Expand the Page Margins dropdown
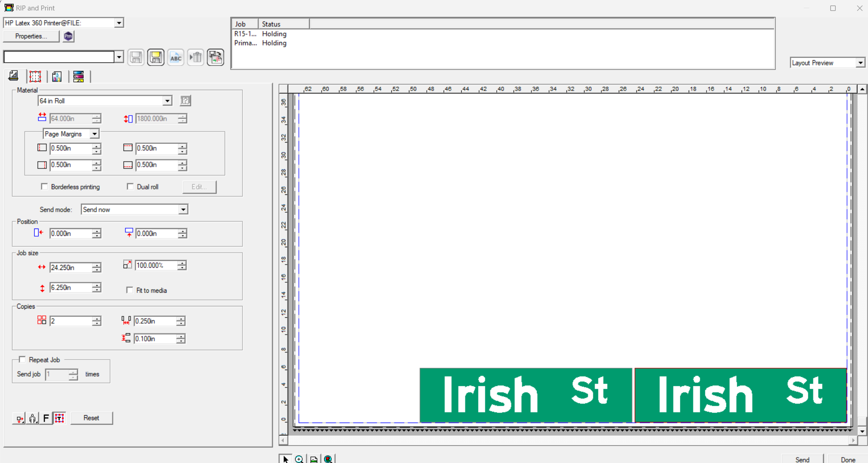This screenshot has width=868, height=463. pos(94,134)
